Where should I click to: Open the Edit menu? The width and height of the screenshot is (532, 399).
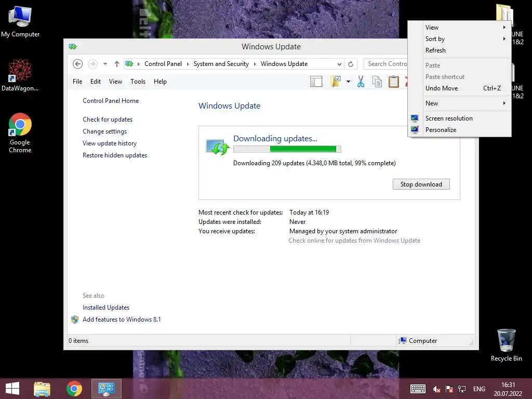point(96,82)
